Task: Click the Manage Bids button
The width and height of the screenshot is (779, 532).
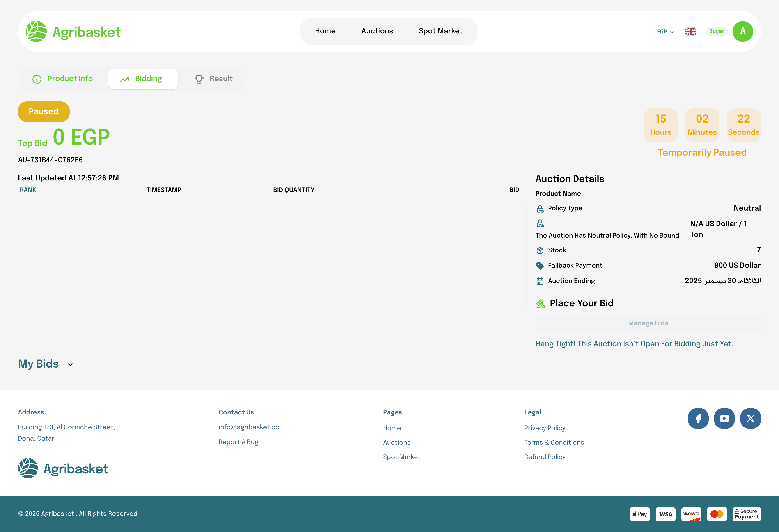Action: click(x=648, y=323)
